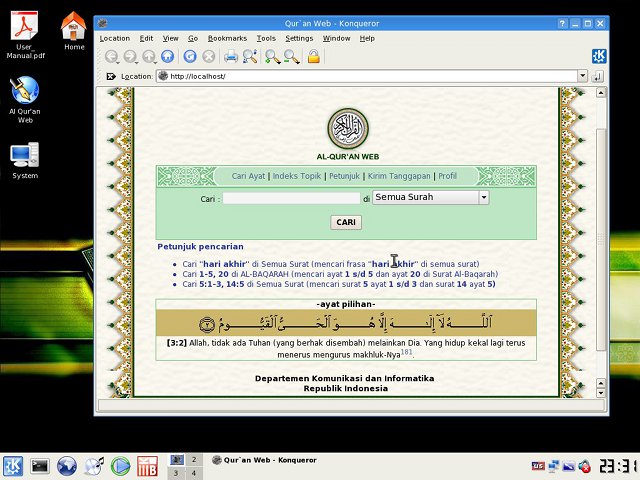Open the Window menu
This screenshot has width=640, height=480.
(336, 38)
